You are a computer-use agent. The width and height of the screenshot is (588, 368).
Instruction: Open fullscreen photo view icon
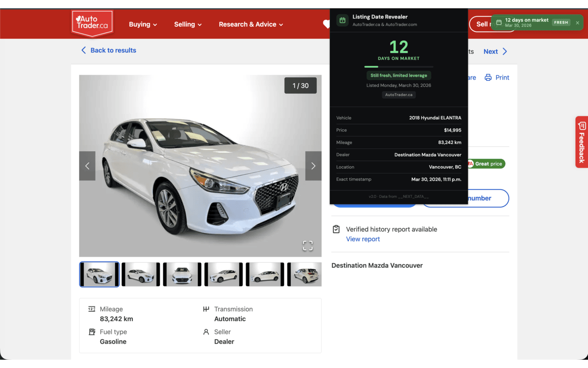click(x=308, y=246)
